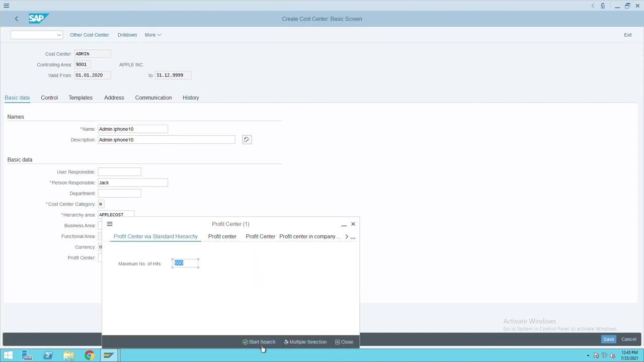Click Other Cost Center in the toolbar
This screenshot has width=644, height=362.
point(90,35)
